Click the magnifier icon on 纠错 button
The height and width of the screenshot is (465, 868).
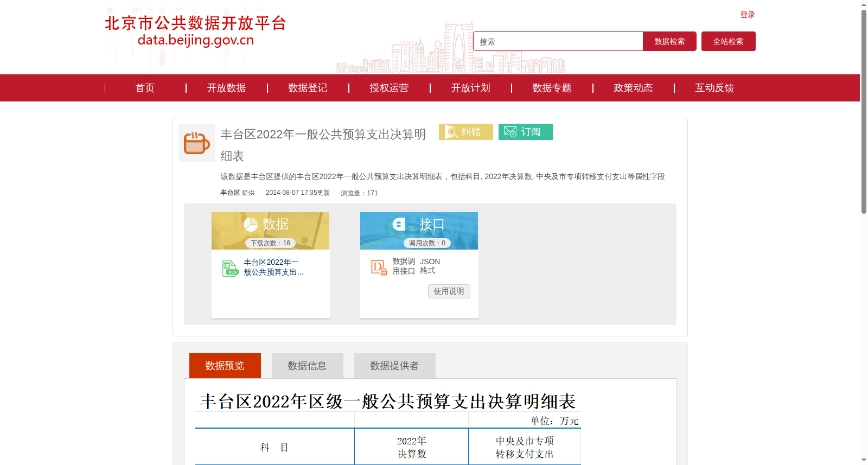coord(451,132)
